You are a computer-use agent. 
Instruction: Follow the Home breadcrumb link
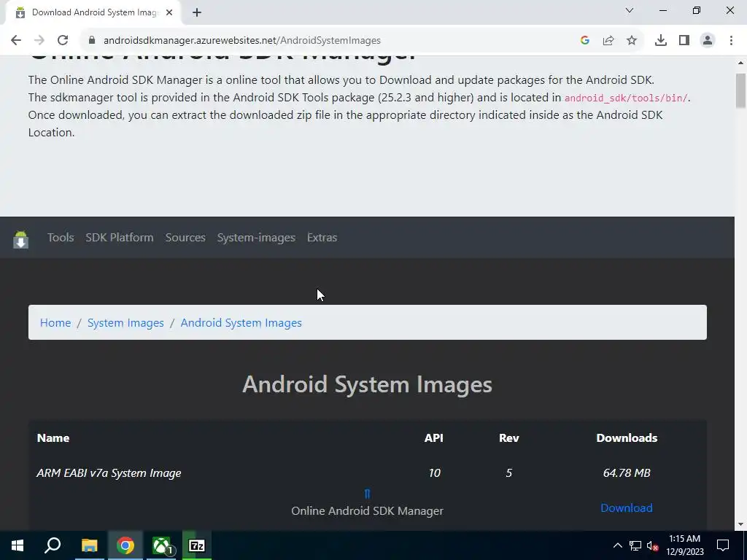(x=55, y=323)
